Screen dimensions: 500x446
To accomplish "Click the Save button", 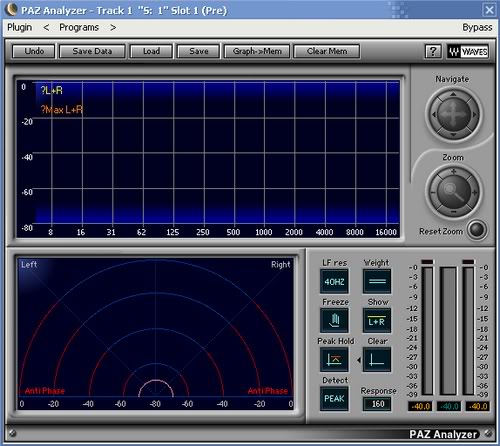I will pos(199,51).
